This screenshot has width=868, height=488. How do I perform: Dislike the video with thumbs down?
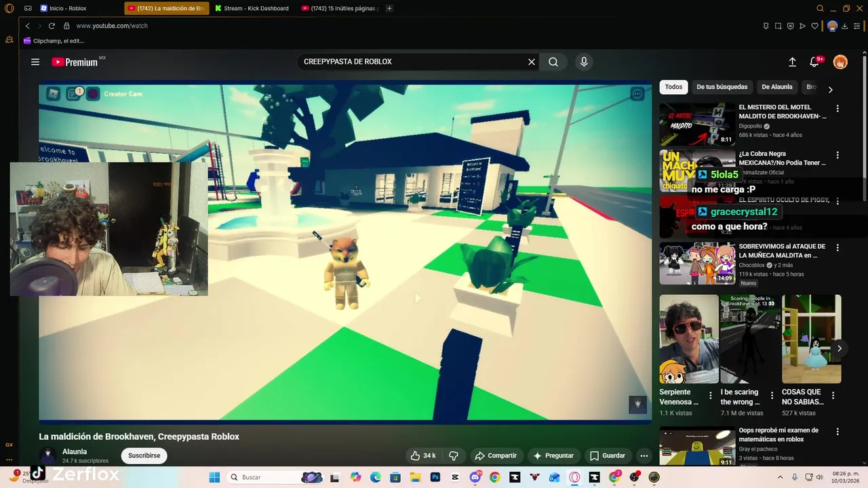[x=454, y=455]
